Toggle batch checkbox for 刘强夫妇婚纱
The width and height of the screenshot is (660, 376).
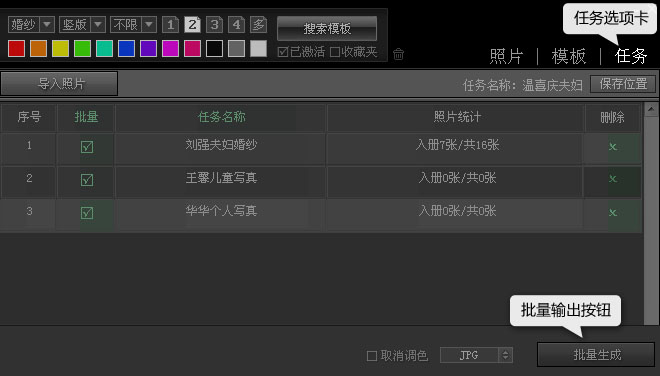click(87, 147)
